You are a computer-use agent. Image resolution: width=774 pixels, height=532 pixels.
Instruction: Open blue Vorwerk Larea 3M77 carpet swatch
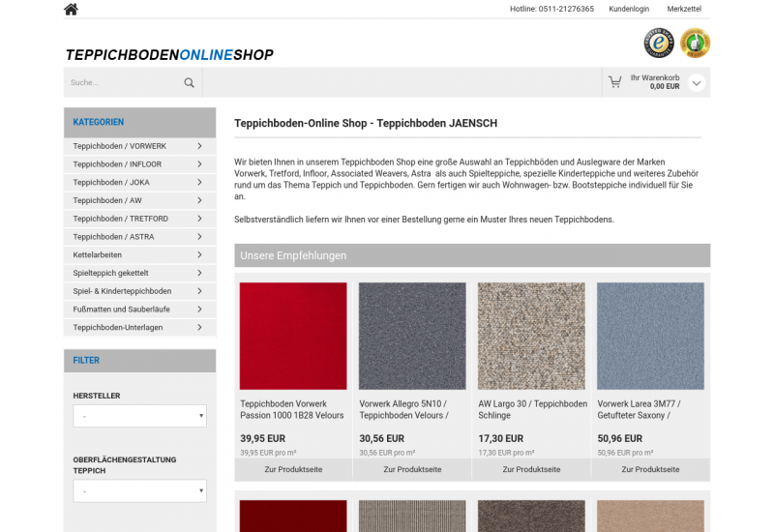(650, 336)
